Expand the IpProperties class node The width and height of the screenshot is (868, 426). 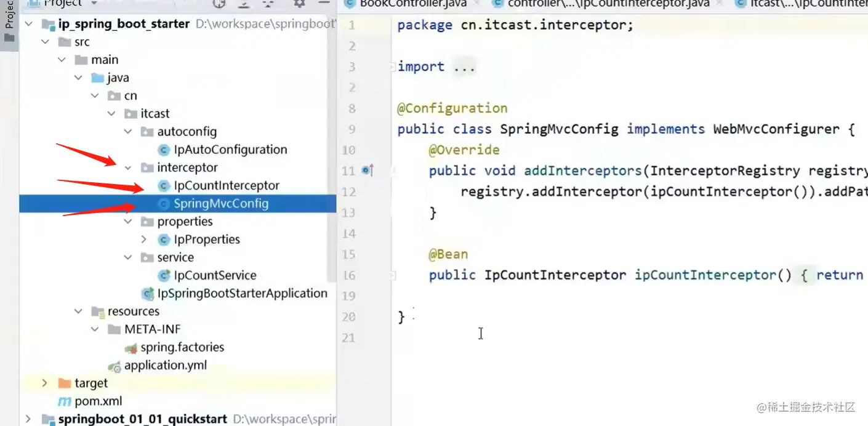point(144,239)
